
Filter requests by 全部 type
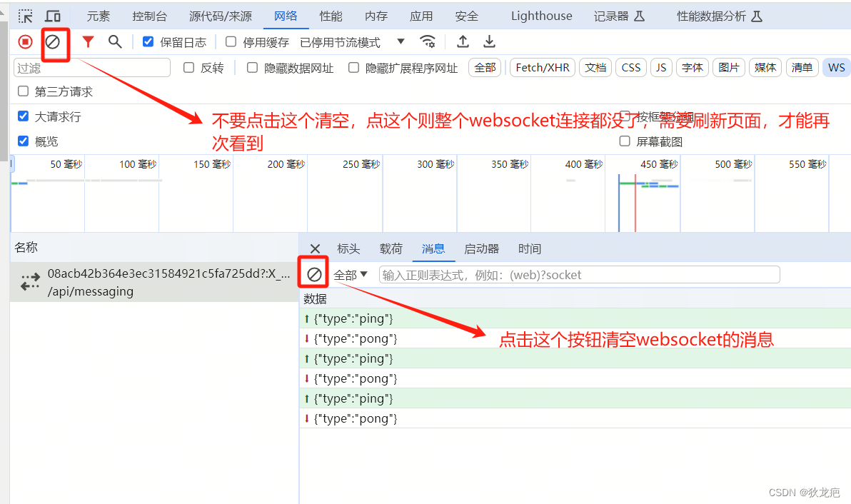coord(485,68)
